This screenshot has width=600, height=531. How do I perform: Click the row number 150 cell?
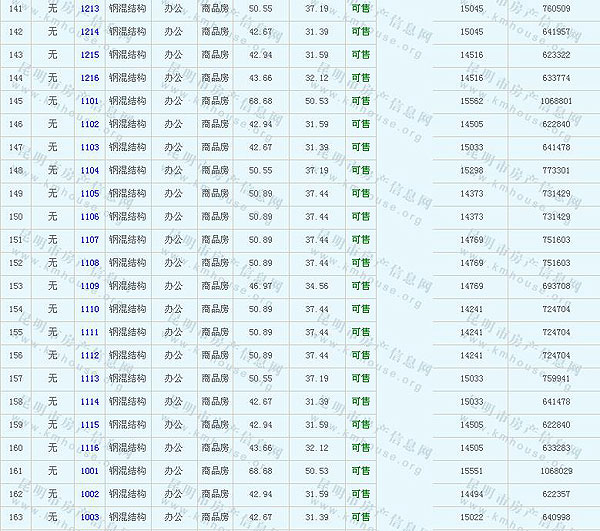click(16, 217)
